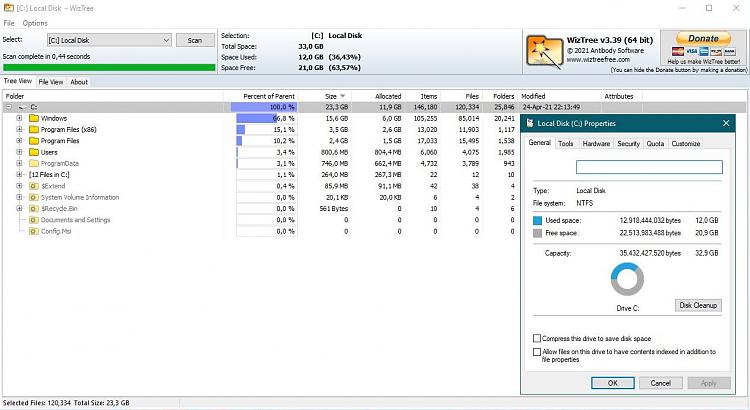This screenshot has width=750, height=410.
Task: Select the ProgramData folder icon
Action: 33,164
